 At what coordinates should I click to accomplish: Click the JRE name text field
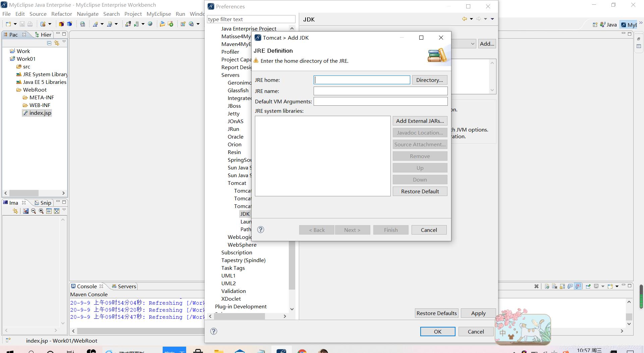pyautogui.click(x=380, y=91)
